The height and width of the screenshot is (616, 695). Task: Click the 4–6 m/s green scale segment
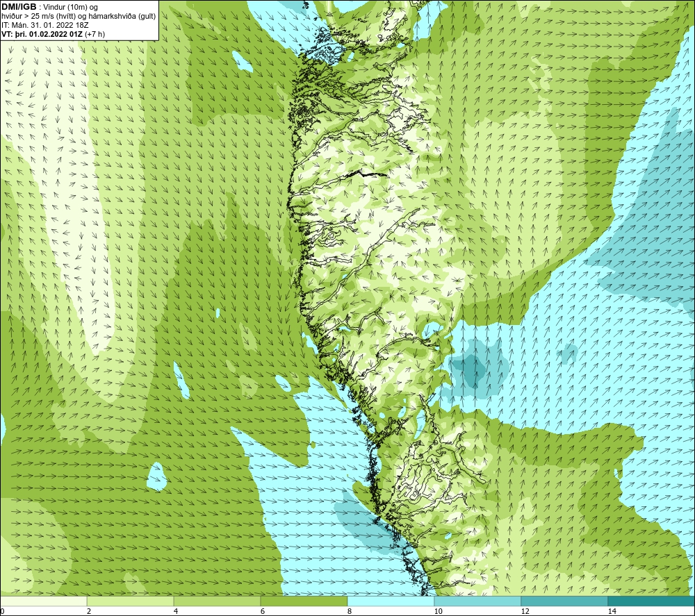tap(217, 601)
